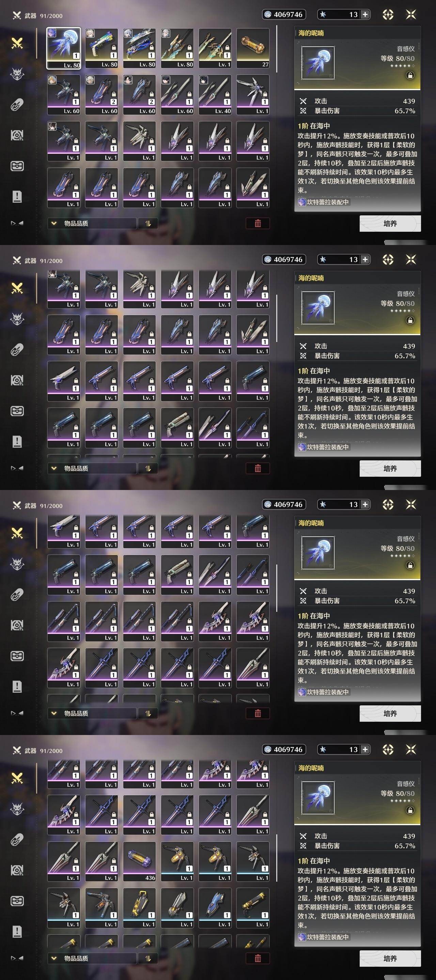
Task: Click the trash can delete icon
Action: (258, 223)
